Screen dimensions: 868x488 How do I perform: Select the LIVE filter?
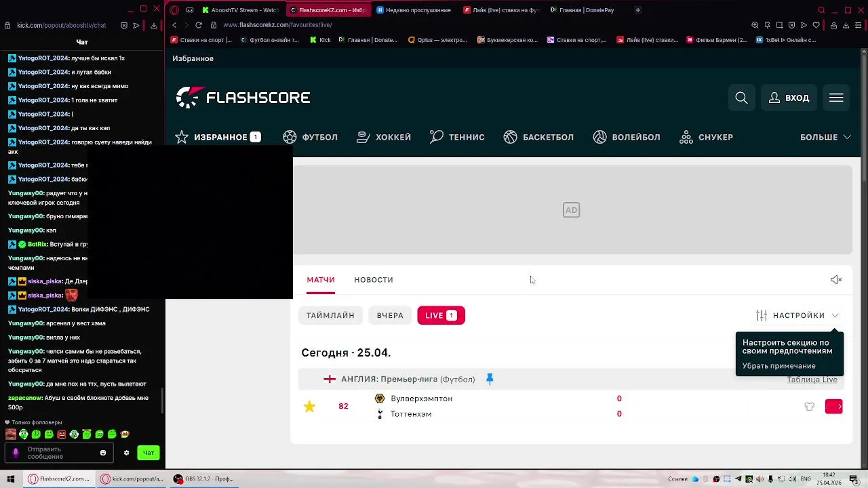[x=441, y=315]
